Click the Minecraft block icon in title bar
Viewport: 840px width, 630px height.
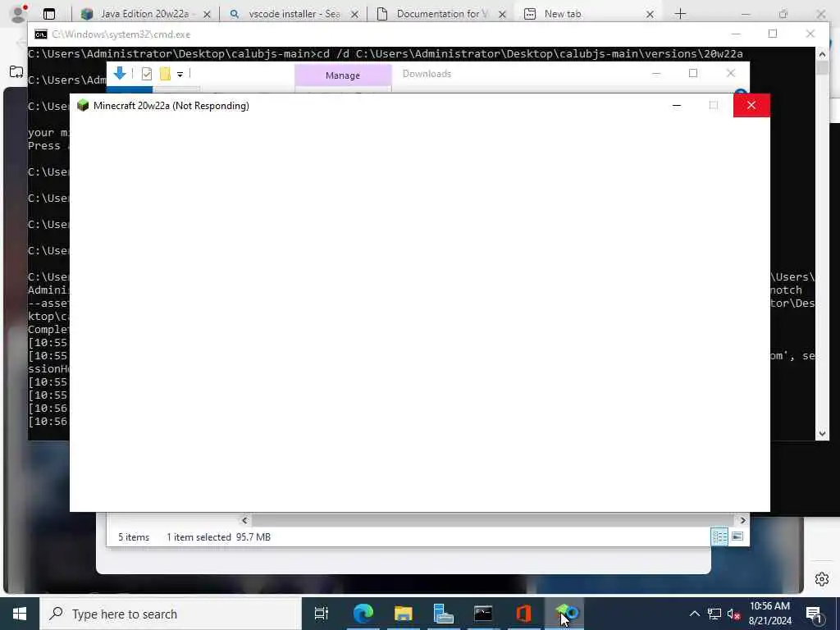click(x=83, y=105)
